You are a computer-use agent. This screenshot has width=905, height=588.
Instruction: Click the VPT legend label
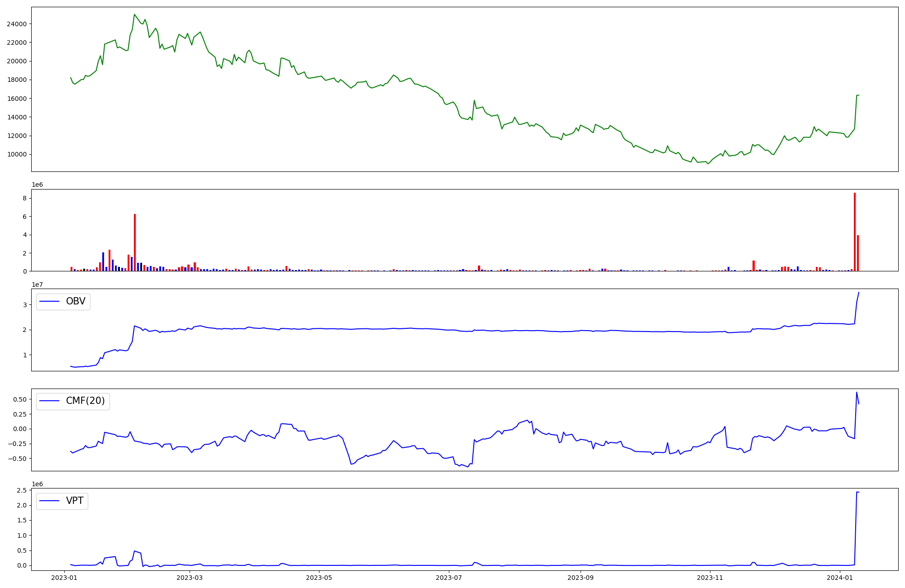[x=75, y=501]
